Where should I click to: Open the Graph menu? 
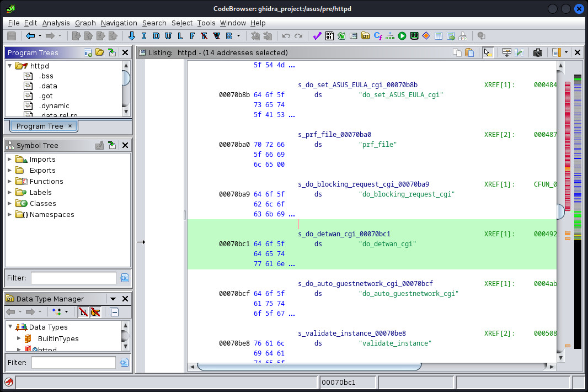[85, 23]
